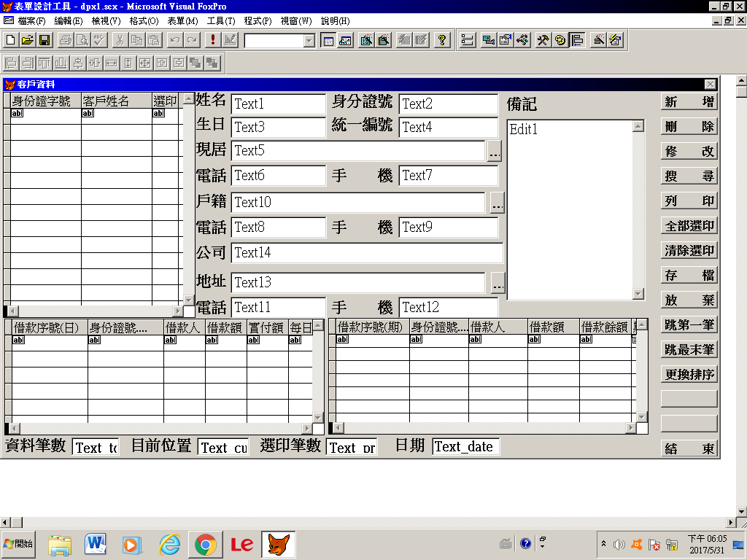747x560 pixels.
Task: Select the 新增 button on the form
Action: click(689, 102)
